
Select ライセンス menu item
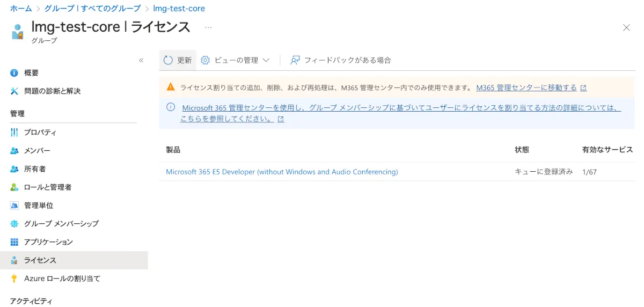pyautogui.click(x=74, y=260)
